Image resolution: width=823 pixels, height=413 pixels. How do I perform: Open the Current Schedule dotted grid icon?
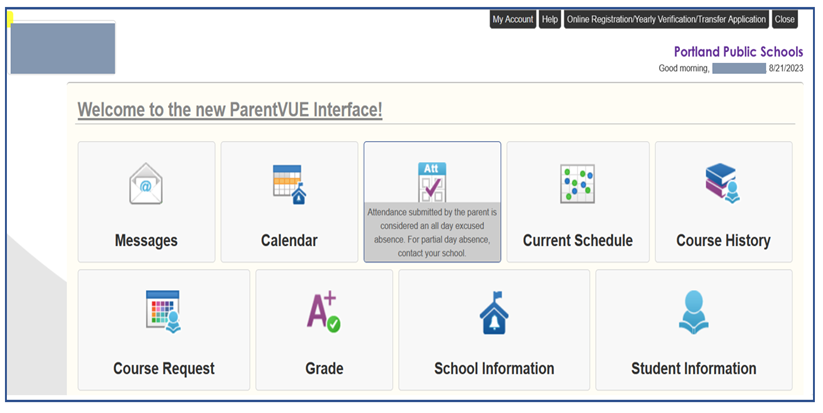[577, 184]
